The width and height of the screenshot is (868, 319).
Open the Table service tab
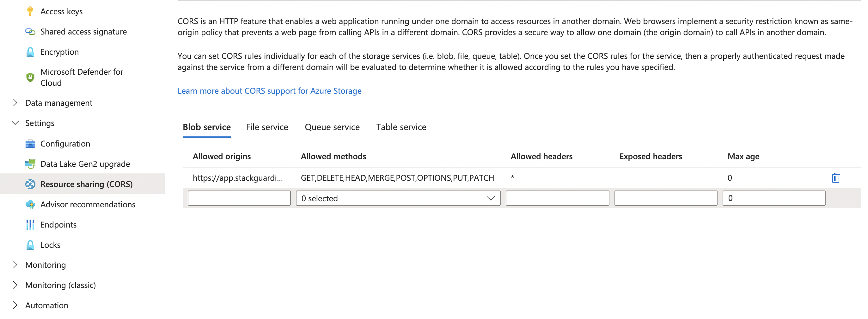(x=400, y=127)
